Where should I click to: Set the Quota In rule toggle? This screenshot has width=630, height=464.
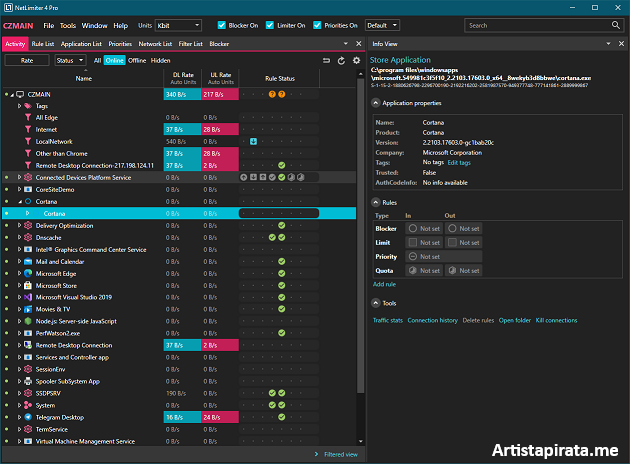tap(413, 270)
